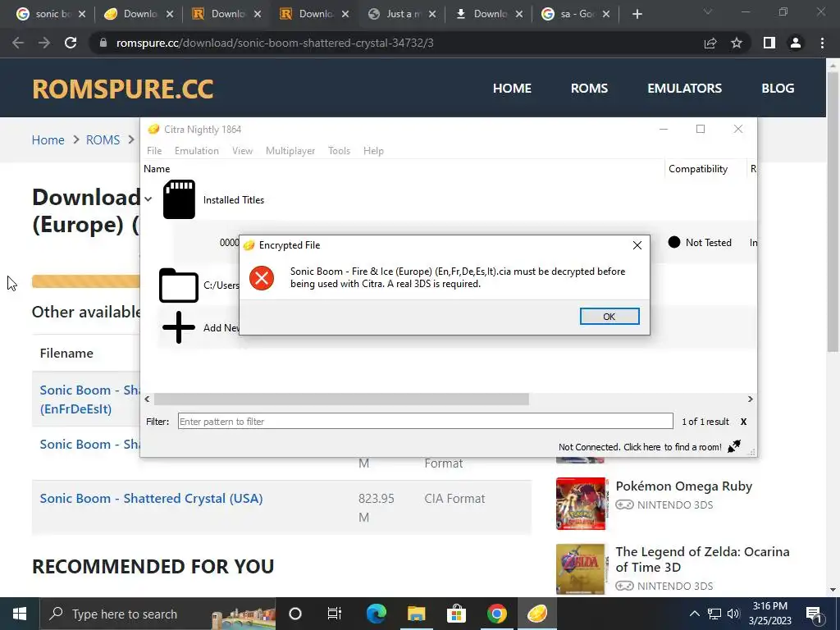Image resolution: width=840 pixels, height=630 pixels.
Task: Click Not Connected find a room text
Action: coord(640,447)
